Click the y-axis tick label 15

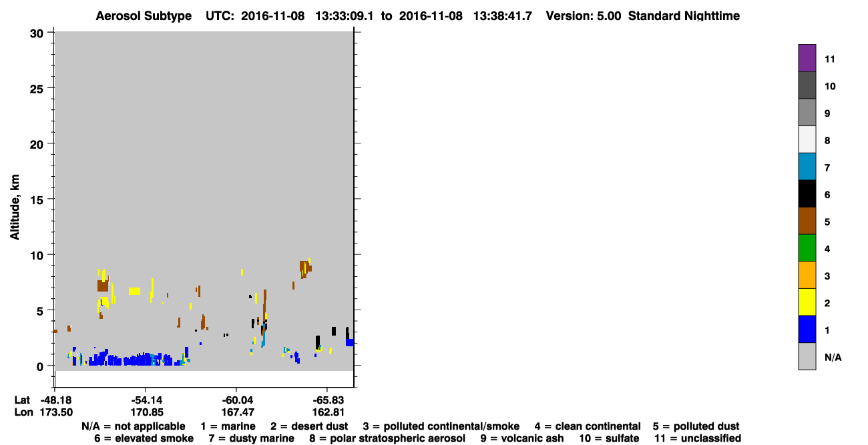pos(38,199)
